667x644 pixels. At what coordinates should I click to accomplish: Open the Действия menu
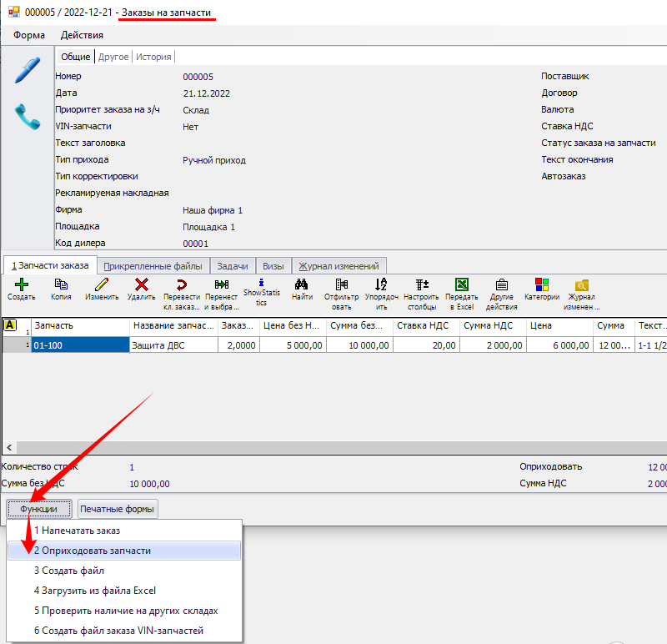82,35
